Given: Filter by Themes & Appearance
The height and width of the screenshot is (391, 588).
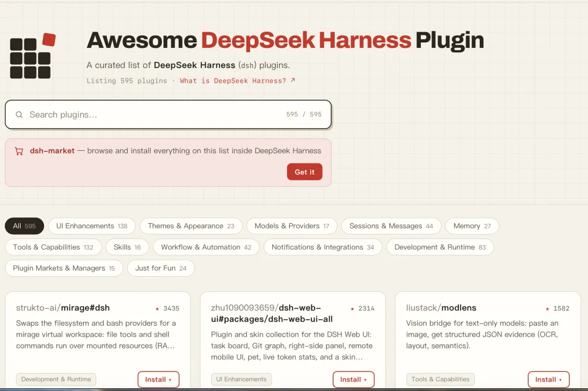Looking at the screenshot, I should 191,226.
